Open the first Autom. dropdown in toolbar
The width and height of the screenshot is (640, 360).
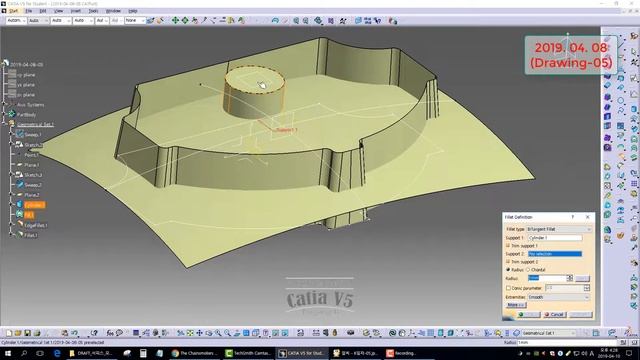(x=16, y=20)
